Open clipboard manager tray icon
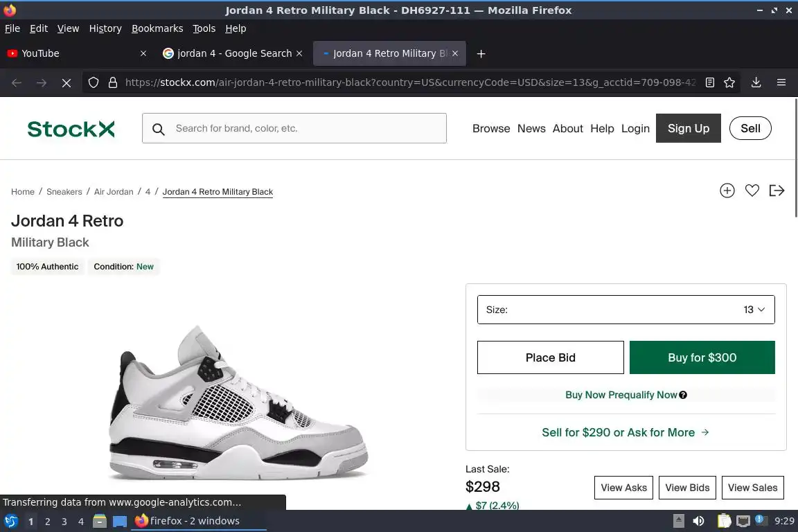Viewport: 798px width, 532px height. (724, 521)
